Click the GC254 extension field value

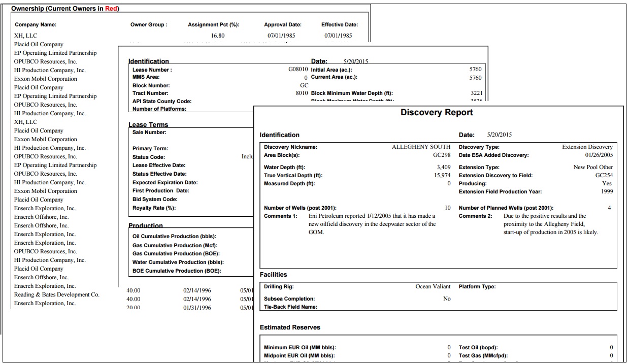tap(604, 176)
